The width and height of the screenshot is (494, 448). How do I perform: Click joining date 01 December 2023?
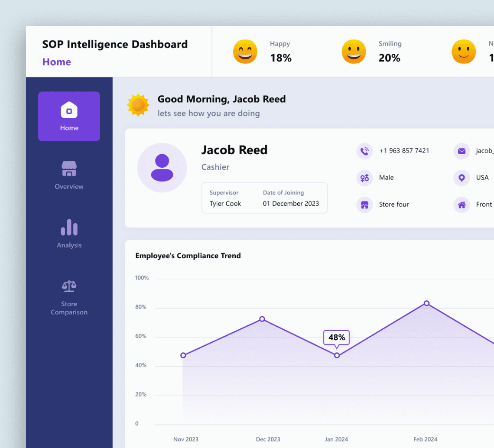(291, 204)
